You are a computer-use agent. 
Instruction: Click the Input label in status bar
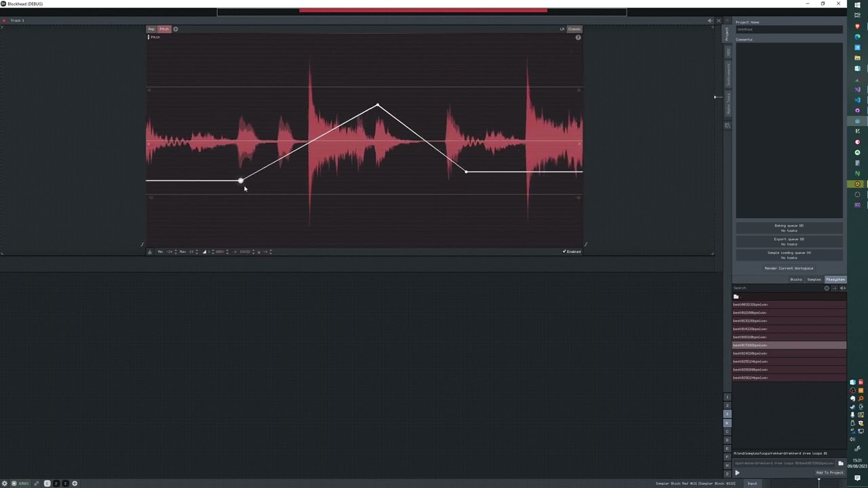pyautogui.click(x=752, y=483)
